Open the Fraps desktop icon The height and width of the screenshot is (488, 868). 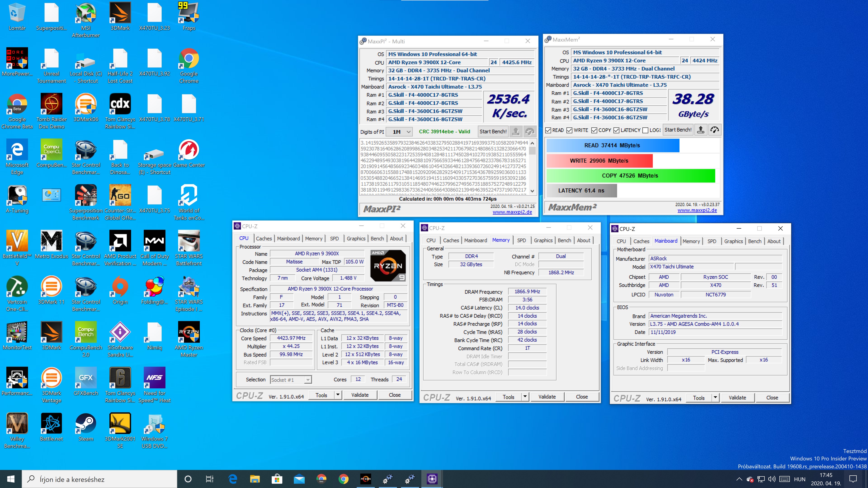click(189, 17)
